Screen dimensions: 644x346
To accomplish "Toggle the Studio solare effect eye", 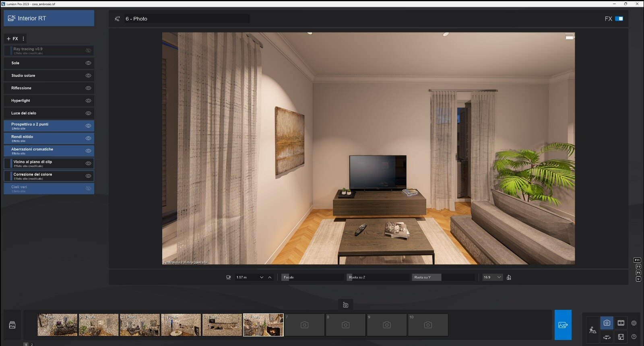I will (88, 76).
